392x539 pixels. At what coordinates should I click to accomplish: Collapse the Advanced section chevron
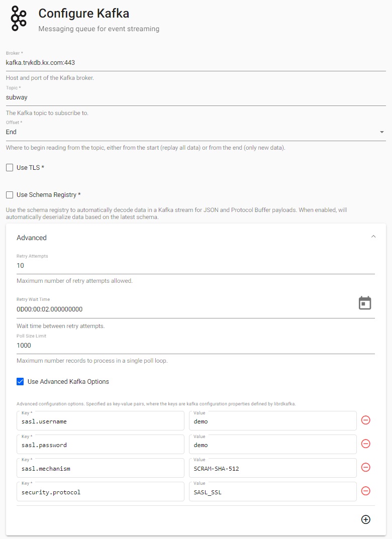(x=373, y=237)
